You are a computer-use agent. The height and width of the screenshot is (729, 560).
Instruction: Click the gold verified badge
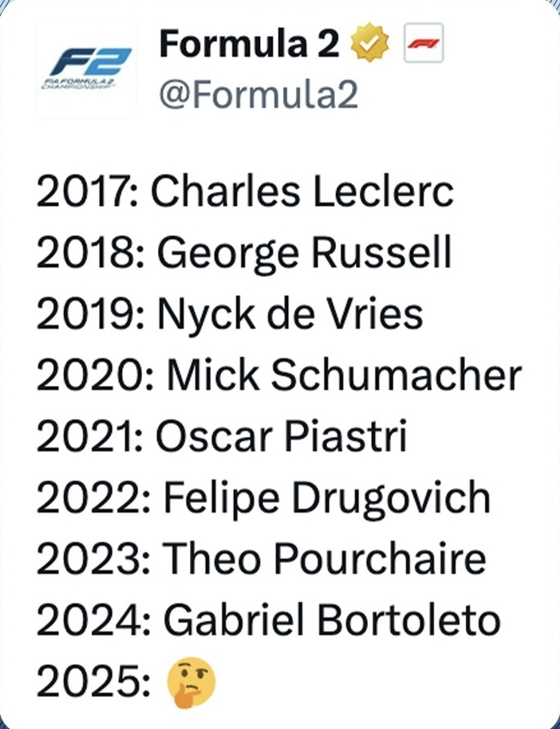[x=368, y=45]
